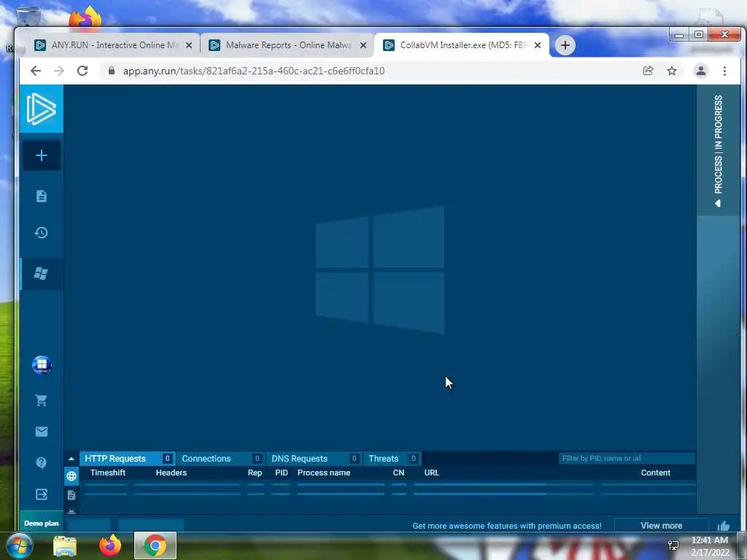747x560 pixels.
Task: Click the ANY.RUN logo icon in sidebar
Action: tap(42, 109)
